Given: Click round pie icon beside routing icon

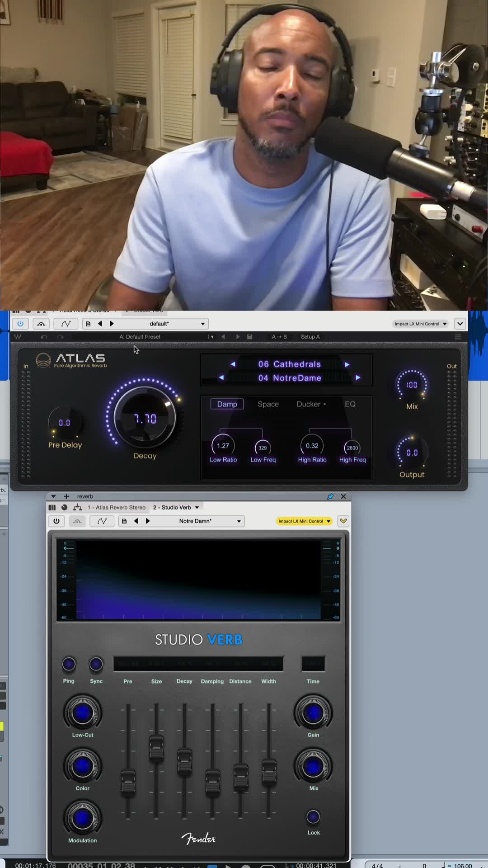Looking at the screenshot, I should coord(64,508).
